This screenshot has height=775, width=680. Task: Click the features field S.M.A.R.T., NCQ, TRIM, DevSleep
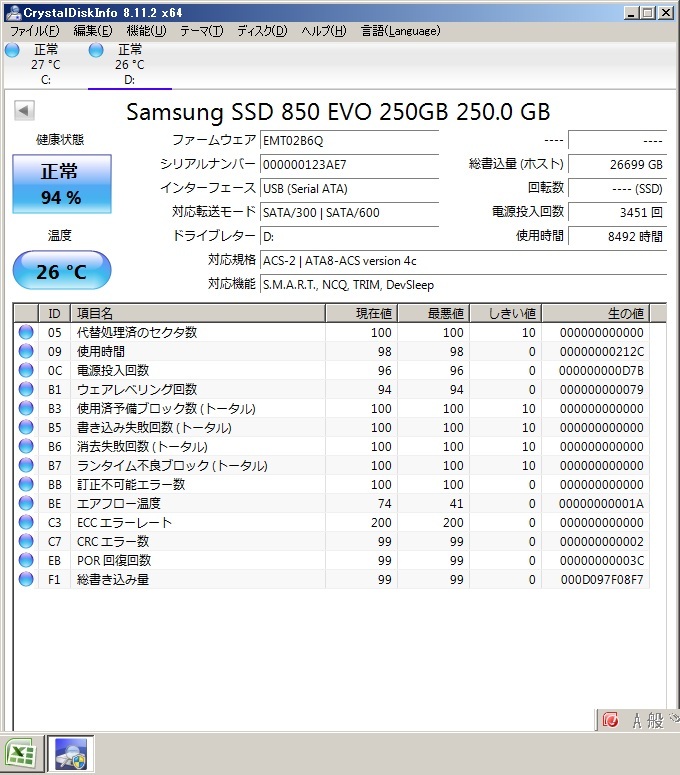464,285
